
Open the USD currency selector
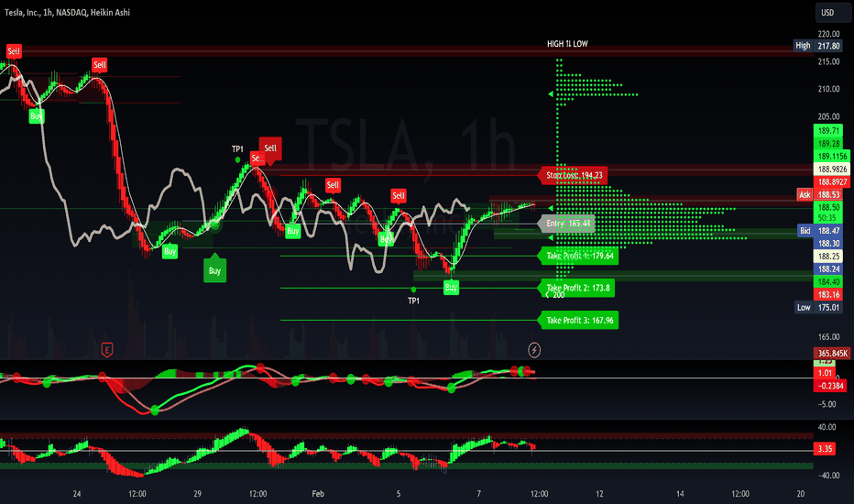tap(833, 13)
